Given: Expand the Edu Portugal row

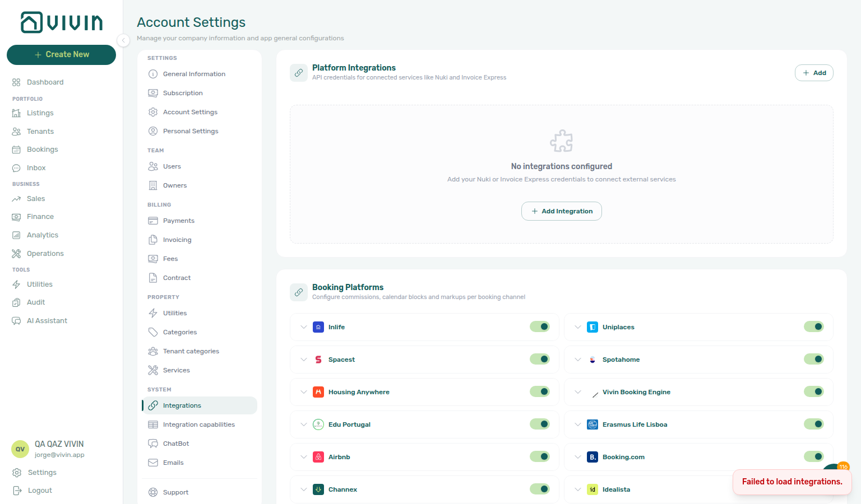Looking at the screenshot, I should pos(304,424).
